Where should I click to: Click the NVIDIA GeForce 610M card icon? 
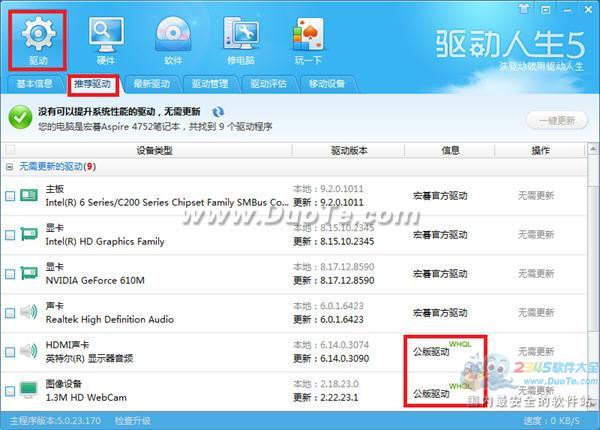pyautogui.click(x=29, y=273)
